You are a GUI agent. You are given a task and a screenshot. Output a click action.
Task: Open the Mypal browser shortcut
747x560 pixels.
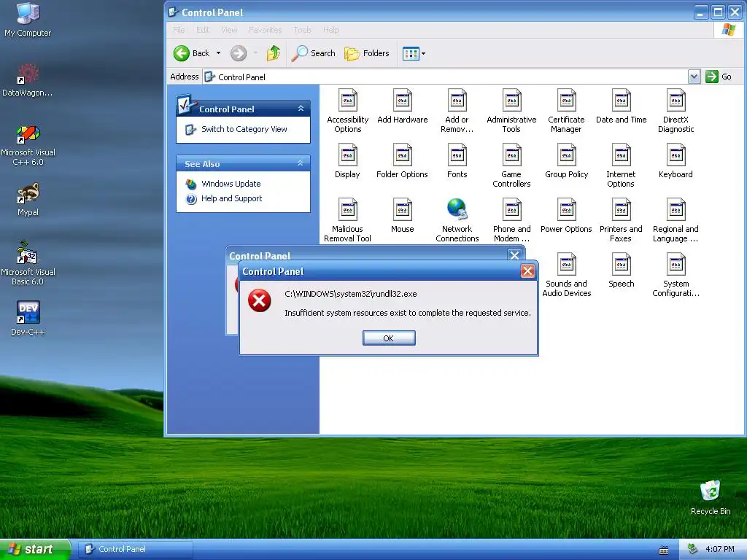pos(28,200)
